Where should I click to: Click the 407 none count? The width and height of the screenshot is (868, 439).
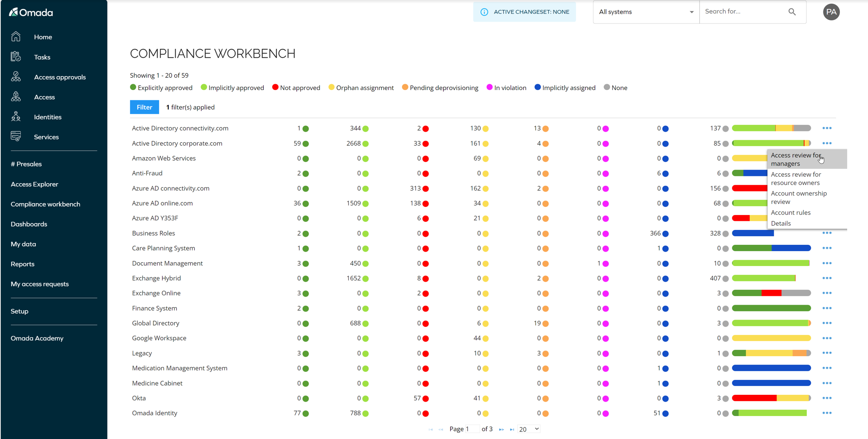(x=715, y=278)
